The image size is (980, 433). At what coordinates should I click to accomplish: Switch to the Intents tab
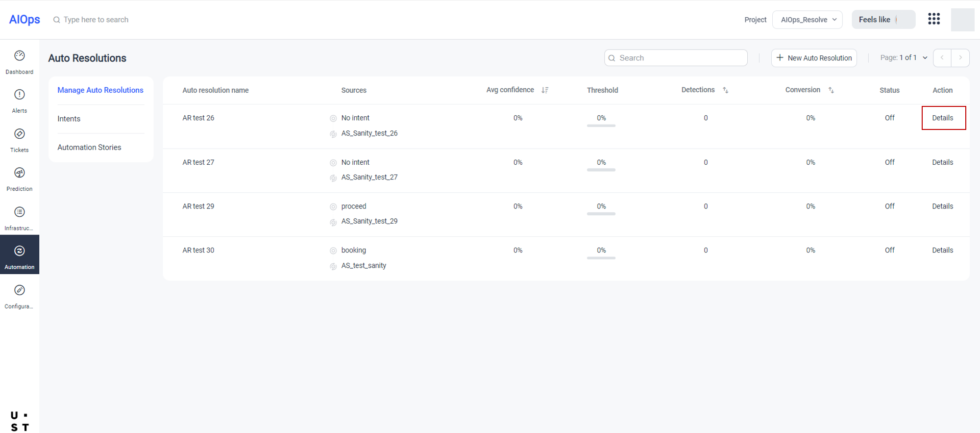69,119
